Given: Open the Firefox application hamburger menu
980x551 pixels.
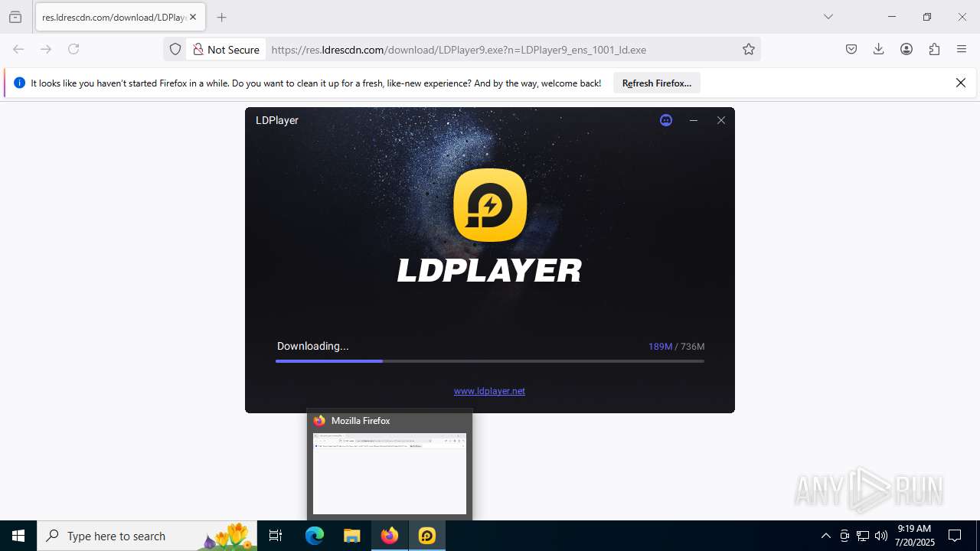Looking at the screenshot, I should click(962, 49).
